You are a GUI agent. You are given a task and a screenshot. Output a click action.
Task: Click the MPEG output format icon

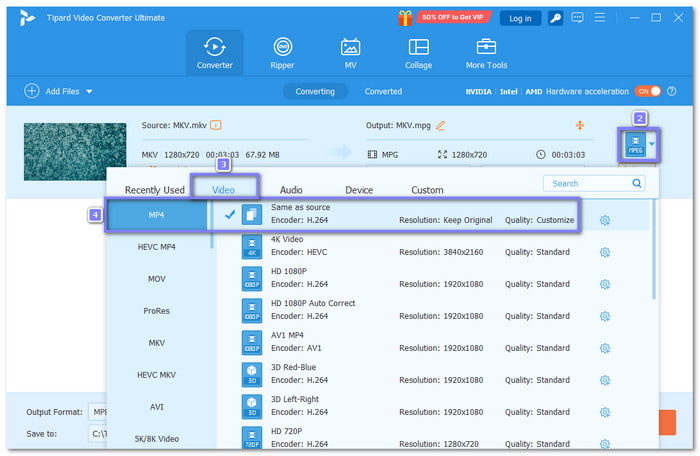(635, 145)
